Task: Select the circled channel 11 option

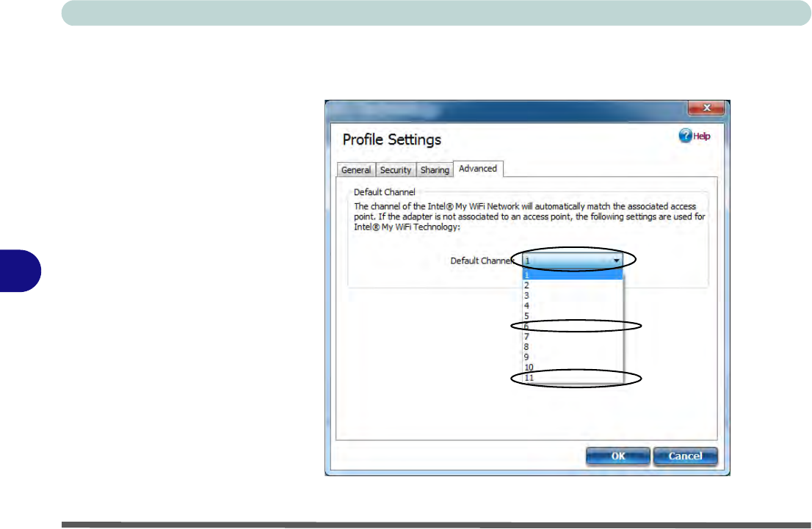Action: click(x=572, y=377)
